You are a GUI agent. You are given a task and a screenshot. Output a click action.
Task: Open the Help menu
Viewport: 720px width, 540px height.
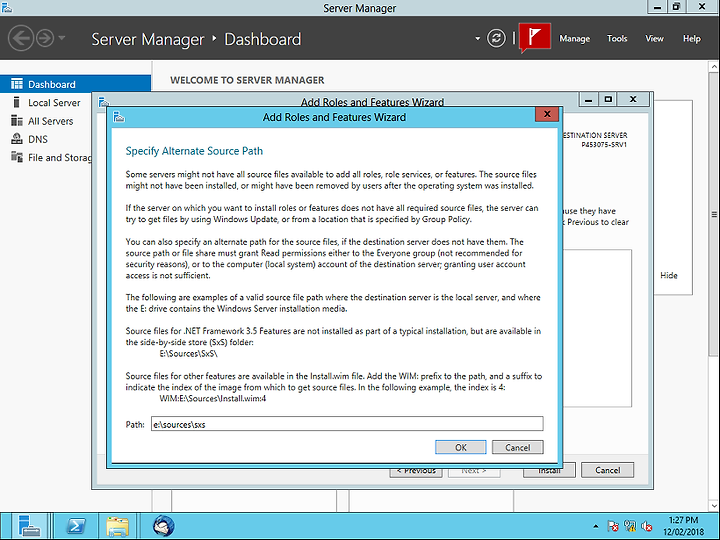coord(692,39)
